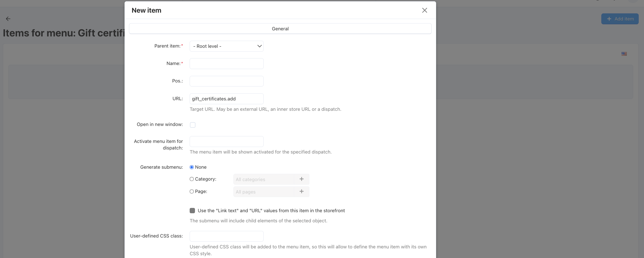Image resolution: width=644 pixels, height=258 pixels.
Task: Click the Generate submenu label
Action: click(161, 167)
